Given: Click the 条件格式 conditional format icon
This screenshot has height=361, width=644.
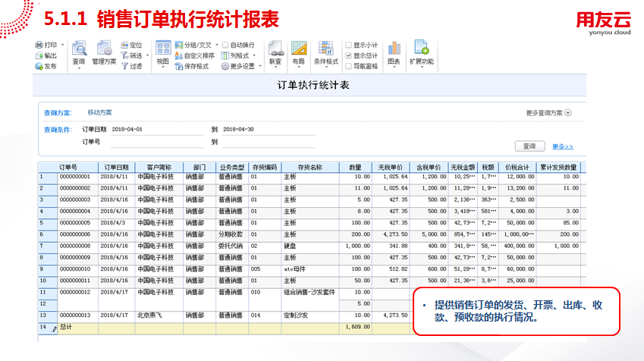Looking at the screenshot, I should 325,50.
